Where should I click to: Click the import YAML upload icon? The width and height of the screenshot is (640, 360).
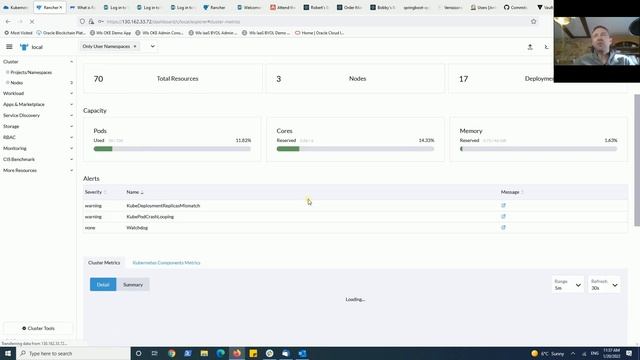coord(530,47)
